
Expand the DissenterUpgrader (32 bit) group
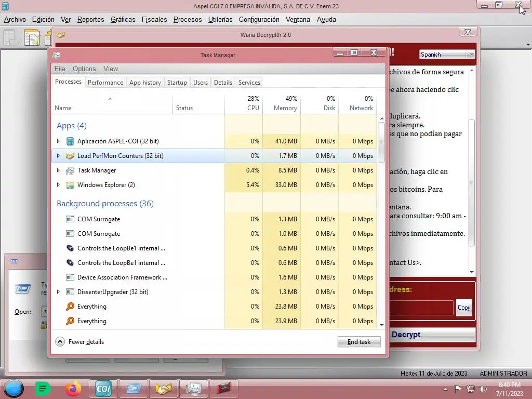point(58,292)
